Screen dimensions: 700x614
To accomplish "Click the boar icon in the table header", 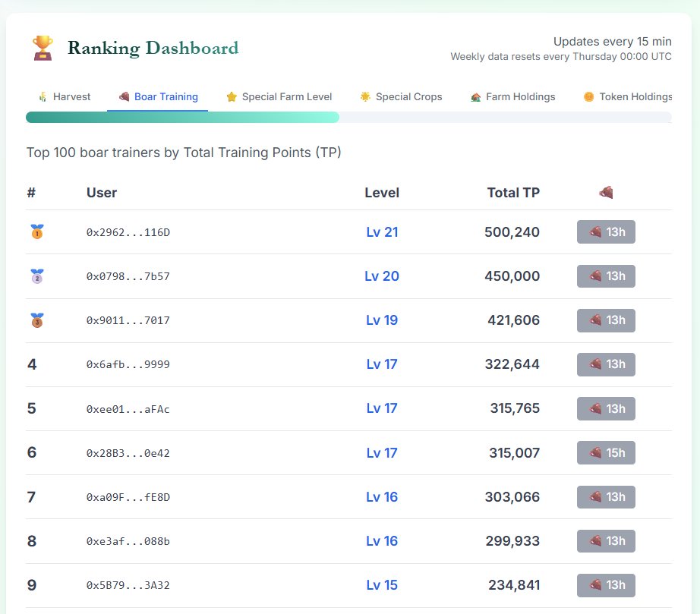I will [x=606, y=193].
